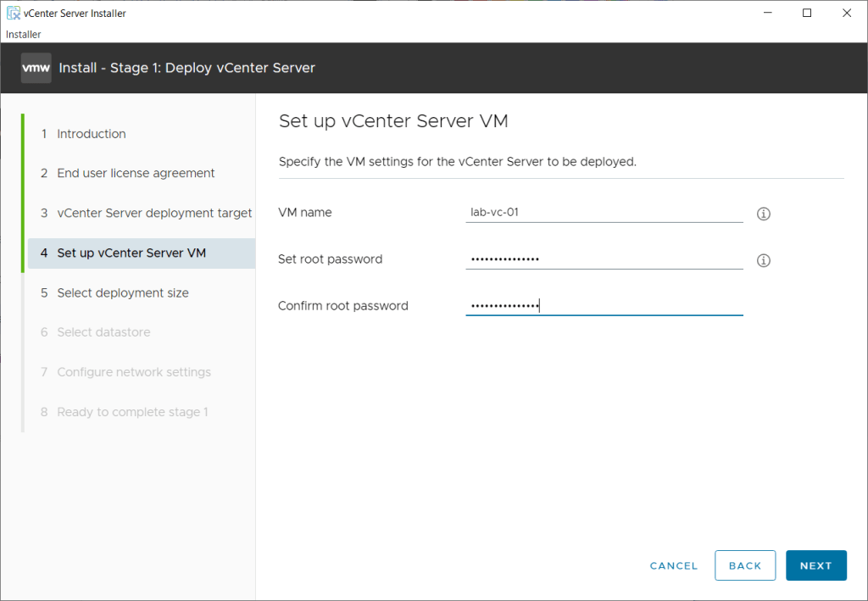
Task: Open End user license agreement step
Action: point(136,173)
